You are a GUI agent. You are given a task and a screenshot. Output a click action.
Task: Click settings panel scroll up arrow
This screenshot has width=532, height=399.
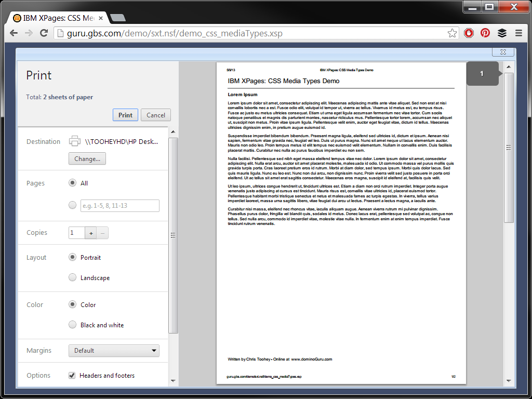pos(173,131)
